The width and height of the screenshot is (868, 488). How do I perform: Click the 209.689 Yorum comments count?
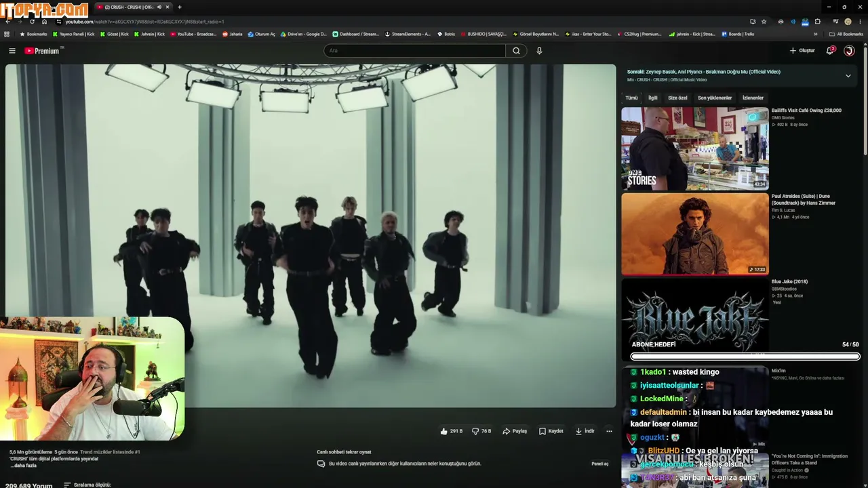28,485
